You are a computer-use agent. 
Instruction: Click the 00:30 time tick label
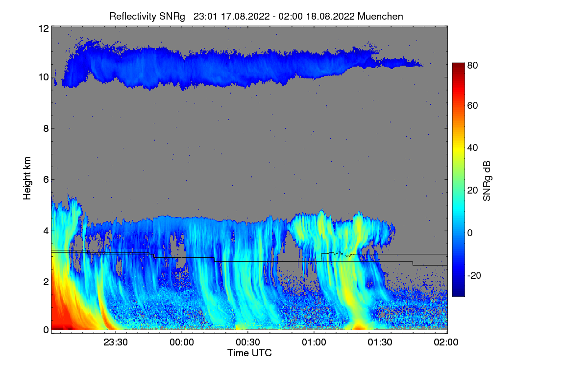click(x=248, y=342)
